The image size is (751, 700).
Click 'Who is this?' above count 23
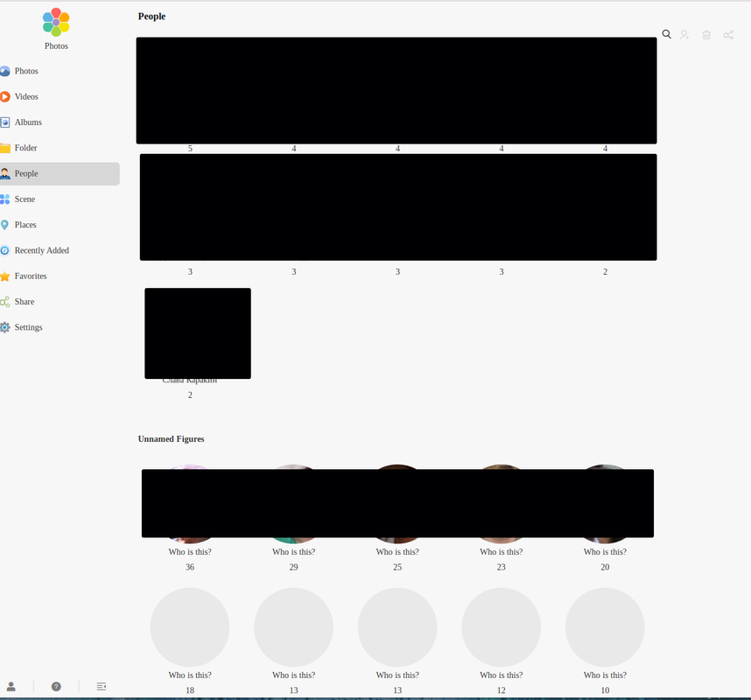click(501, 551)
